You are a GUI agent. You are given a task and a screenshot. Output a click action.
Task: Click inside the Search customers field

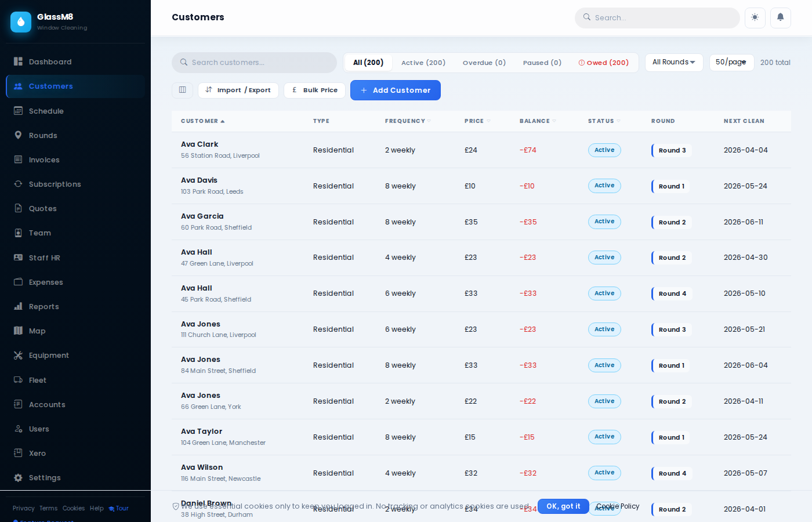tap(253, 62)
